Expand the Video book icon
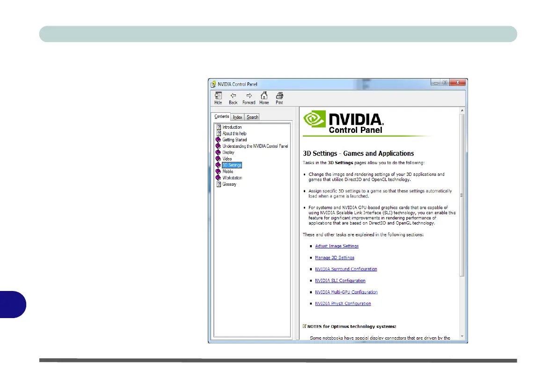 pyautogui.click(x=218, y=159)
